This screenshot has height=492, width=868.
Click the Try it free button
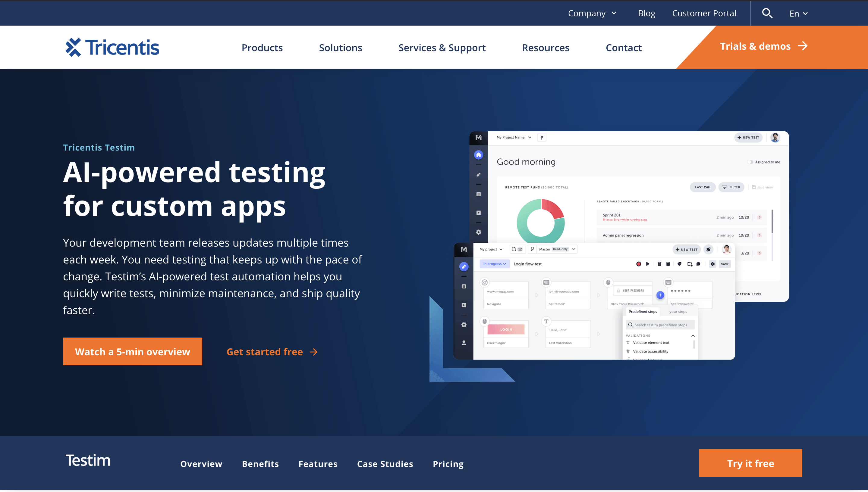pyautogui.click(x=750, y=463)
